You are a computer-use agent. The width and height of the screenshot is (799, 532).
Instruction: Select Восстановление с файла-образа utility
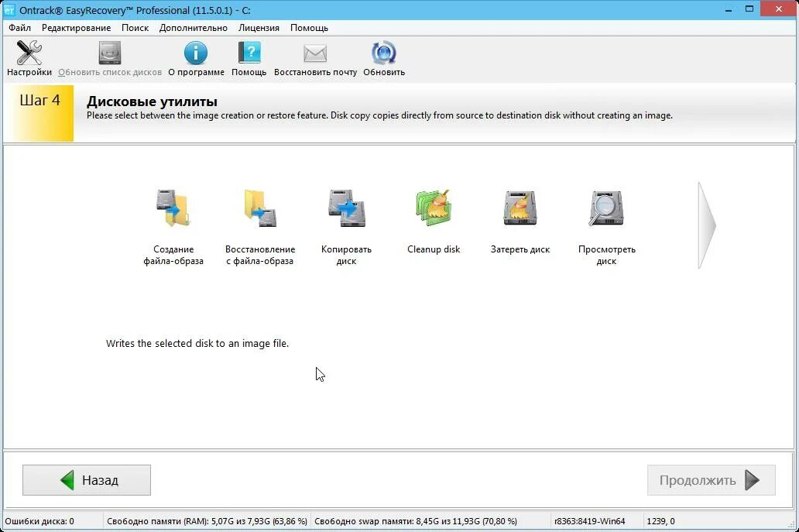(x=260, y=227)
